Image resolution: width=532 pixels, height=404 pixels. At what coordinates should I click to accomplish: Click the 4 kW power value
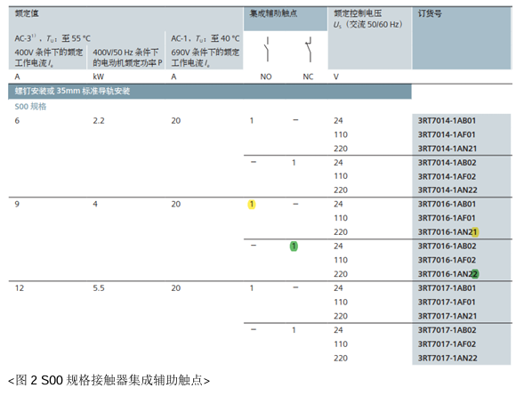point(95,204)
